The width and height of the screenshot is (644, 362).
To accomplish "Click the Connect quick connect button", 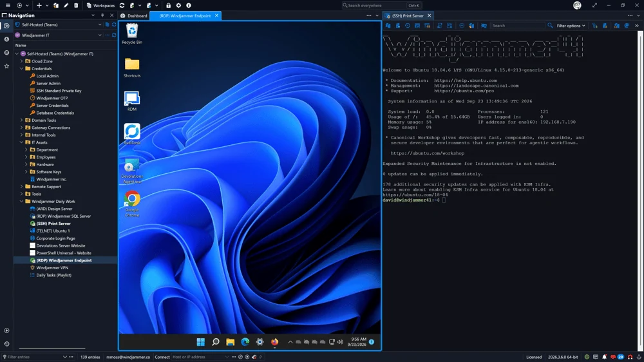I will (162, 357).
